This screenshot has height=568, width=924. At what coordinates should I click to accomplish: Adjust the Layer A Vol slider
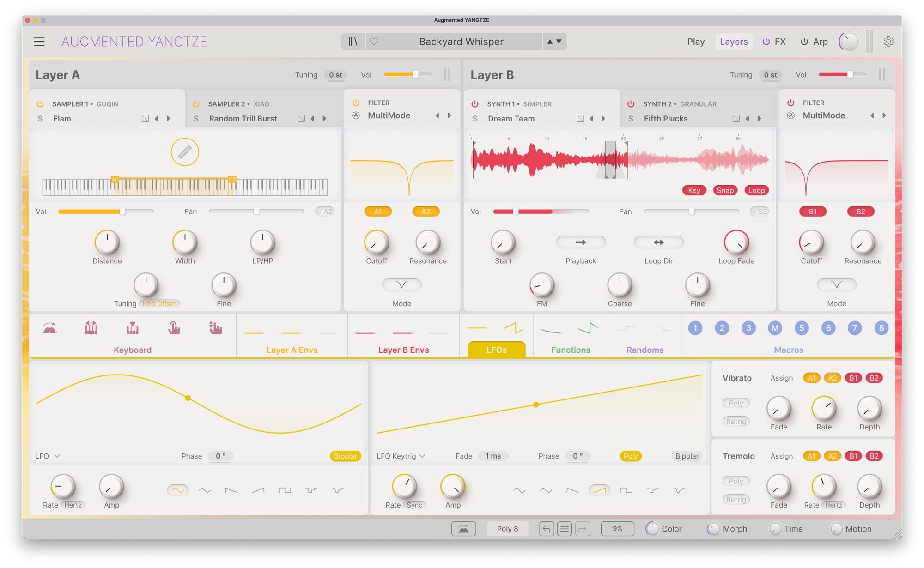click(415, 75)
